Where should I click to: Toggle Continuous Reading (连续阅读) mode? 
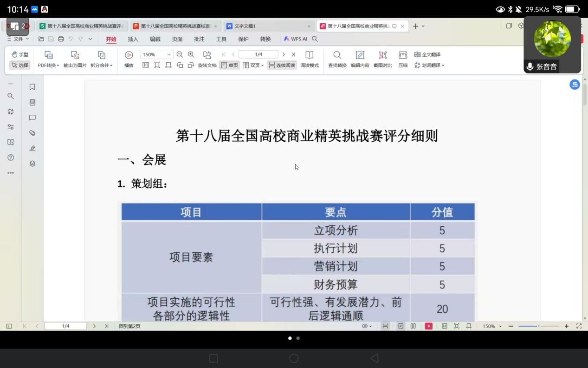coord(282,66)
